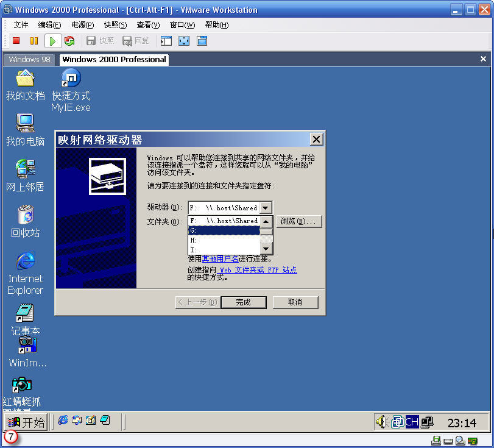
Task: Click the network connection tray icon
Action: point(427,422)
